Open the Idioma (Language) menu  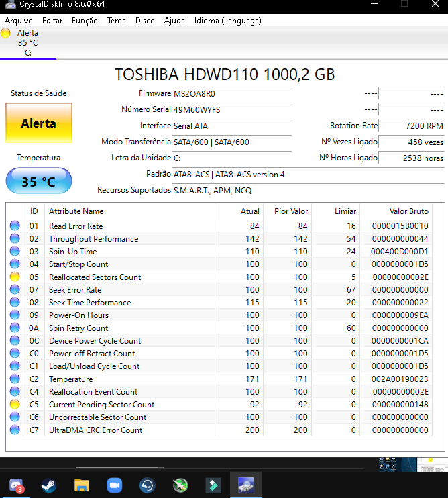point(228,21)
